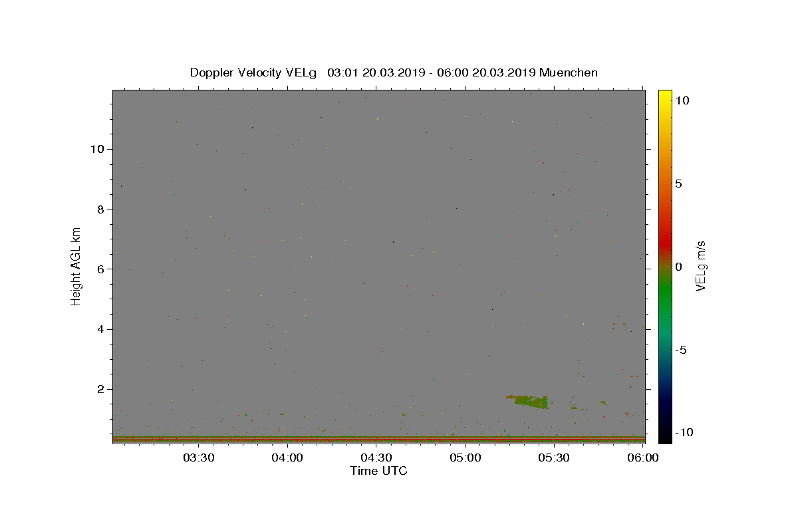Click the ground clutter band at plot bottom
This screenshot has width=798, height=532.
point(378,439)
